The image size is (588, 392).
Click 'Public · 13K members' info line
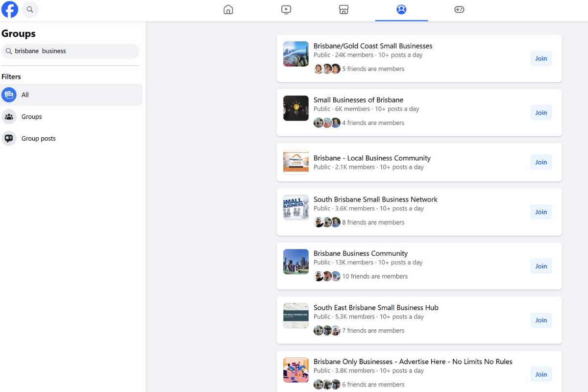368,263
